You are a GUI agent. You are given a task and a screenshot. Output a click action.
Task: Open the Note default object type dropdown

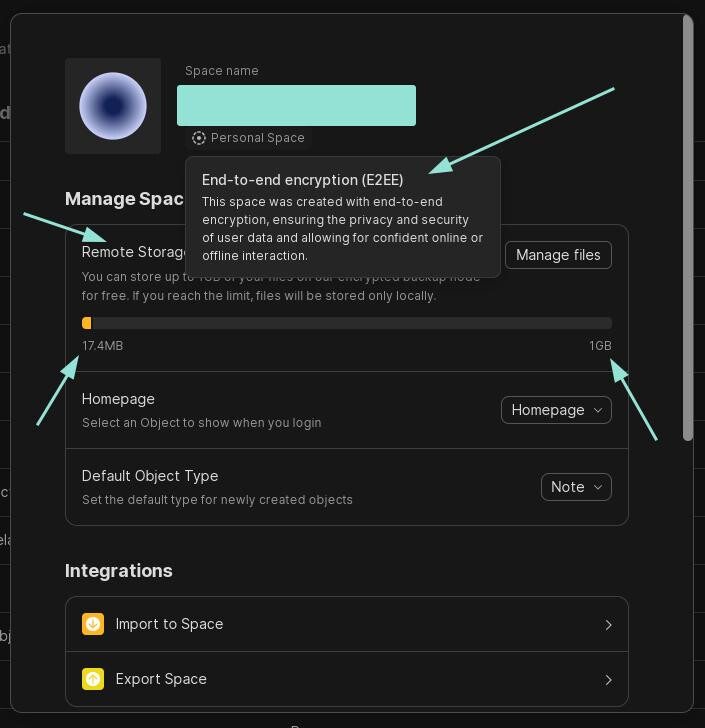[576, 487]
